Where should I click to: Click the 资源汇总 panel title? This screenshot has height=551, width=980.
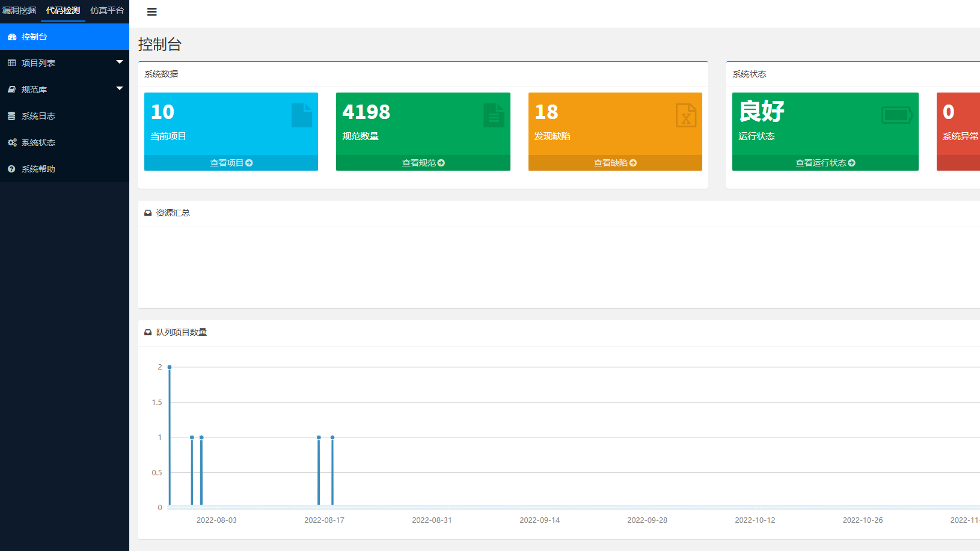[x=173, y=213]
